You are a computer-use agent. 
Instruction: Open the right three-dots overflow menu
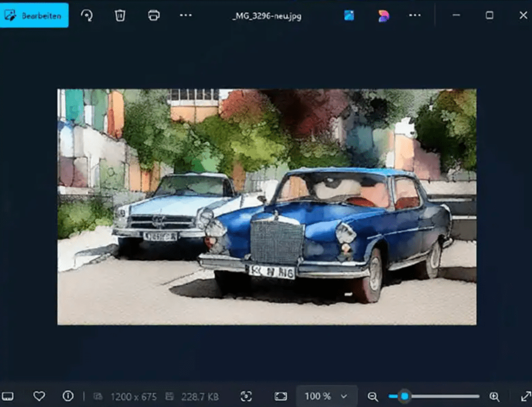pos(415,16)
